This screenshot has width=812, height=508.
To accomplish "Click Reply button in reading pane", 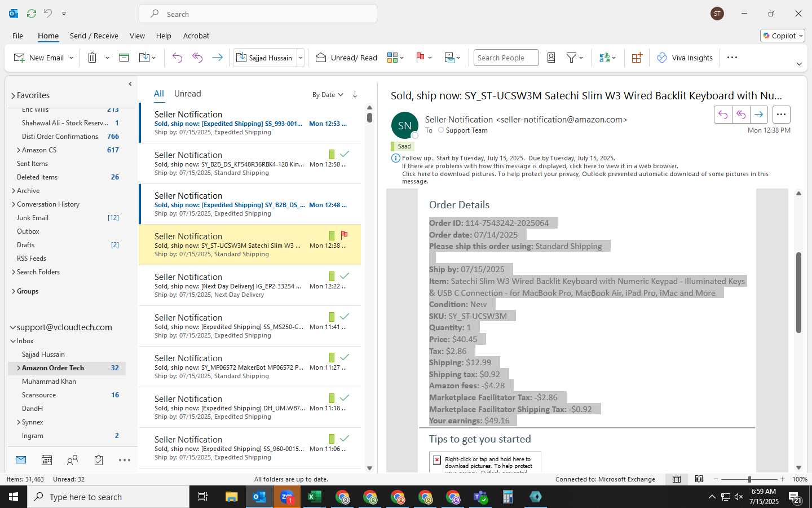I will point(723,115).
